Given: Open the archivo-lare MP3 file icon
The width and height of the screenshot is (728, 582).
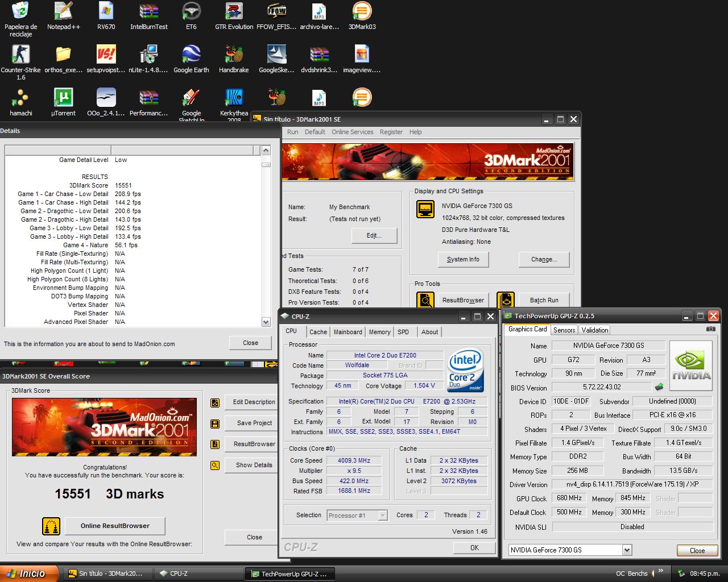Looking at the screenshot, I should [x=319, y=16].
